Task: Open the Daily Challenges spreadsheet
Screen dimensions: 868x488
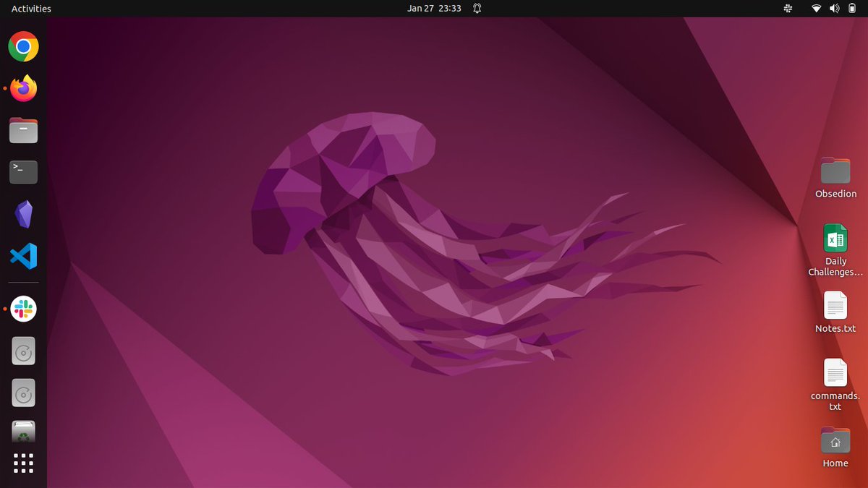Action: pos(835,239)
